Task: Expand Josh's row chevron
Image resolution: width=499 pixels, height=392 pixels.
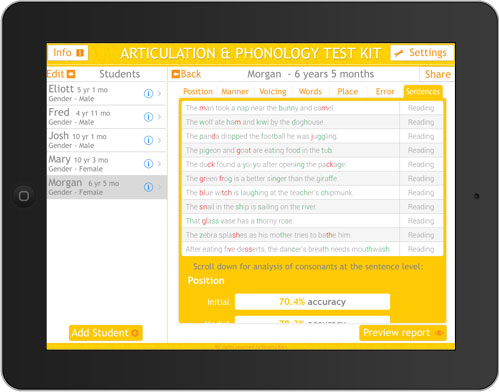Action: 159,140
